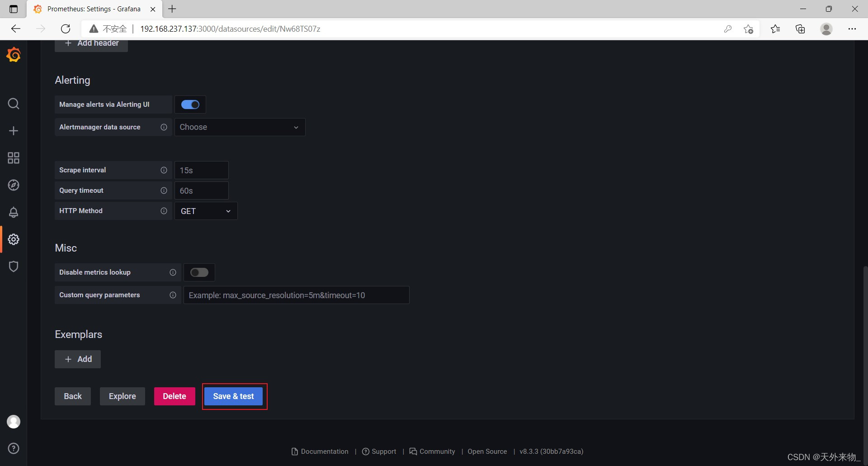Click the Disable metrics lookup label

tap(95, 272)
